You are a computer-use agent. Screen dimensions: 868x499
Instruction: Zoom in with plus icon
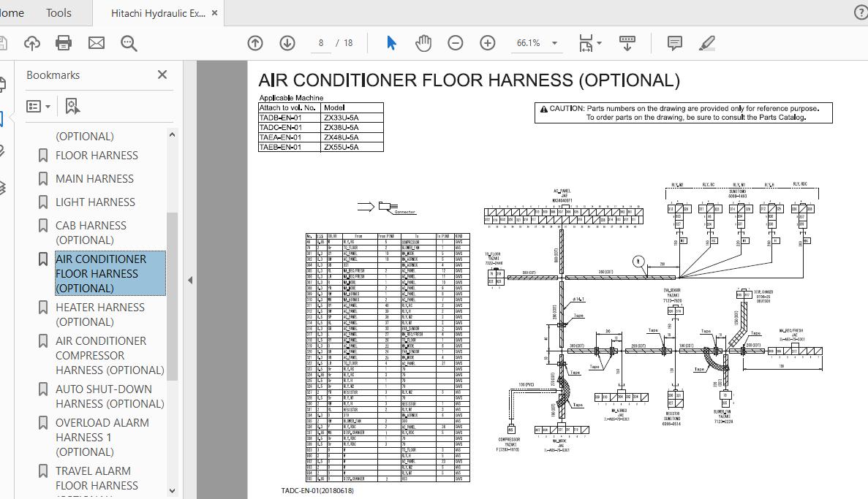(x=488, y=43)
